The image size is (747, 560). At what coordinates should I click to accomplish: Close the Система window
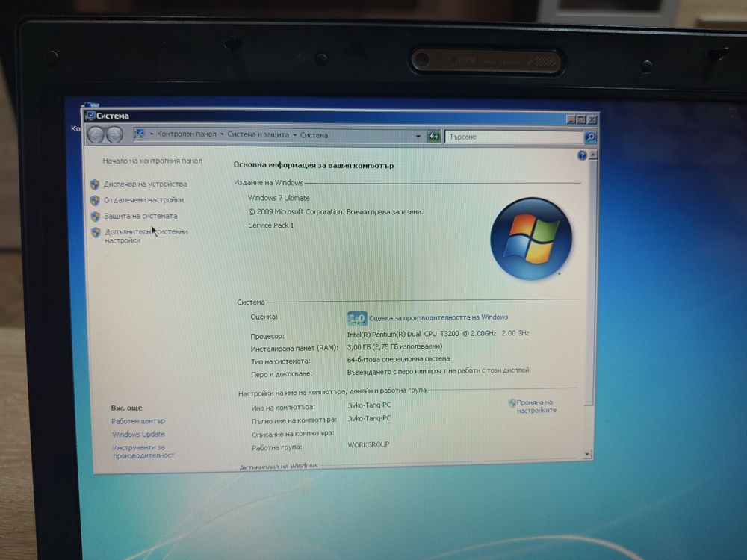pos(592,119)
